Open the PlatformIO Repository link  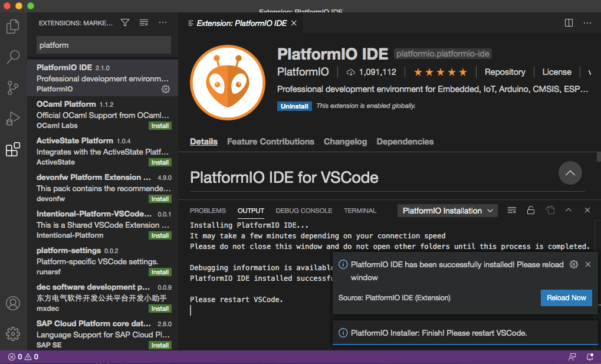point(505,72)
